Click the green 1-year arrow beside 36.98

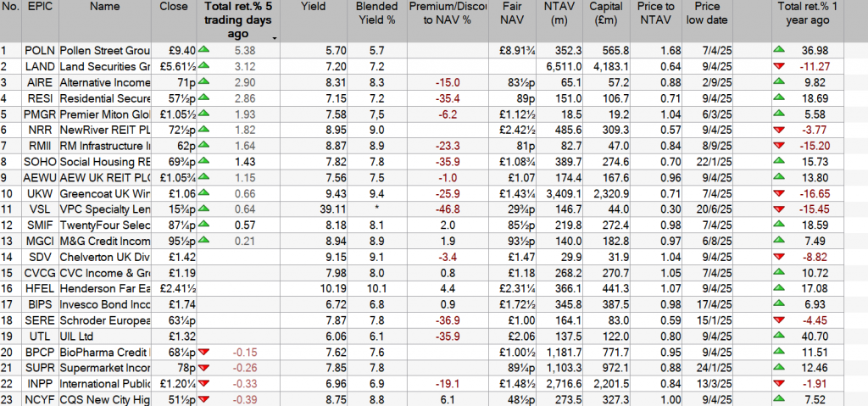pyautogui.click(x=780, y=50)
